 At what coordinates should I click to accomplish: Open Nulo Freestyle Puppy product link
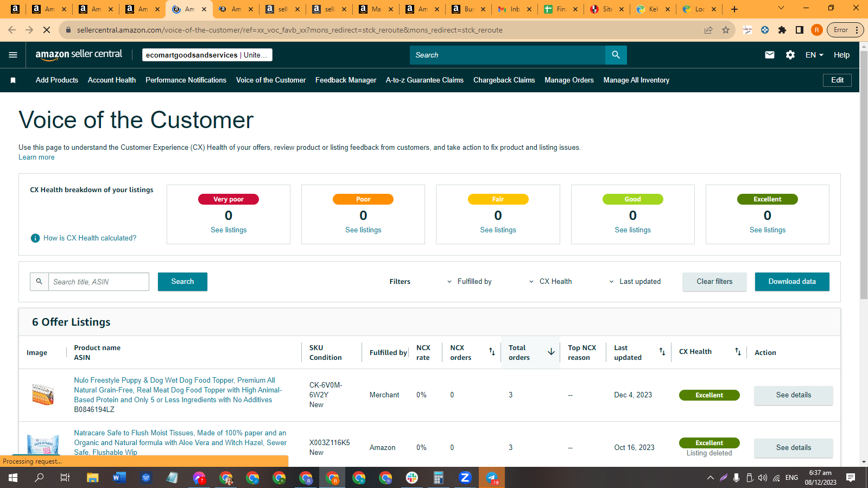pos(178,390)
